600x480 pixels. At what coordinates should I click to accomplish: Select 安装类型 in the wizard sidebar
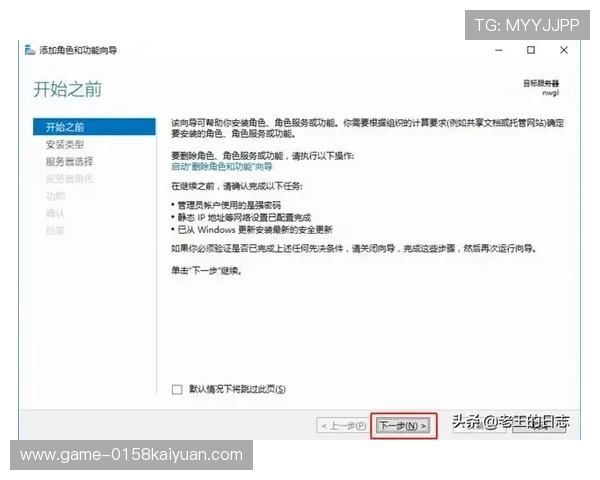[65, 144]
